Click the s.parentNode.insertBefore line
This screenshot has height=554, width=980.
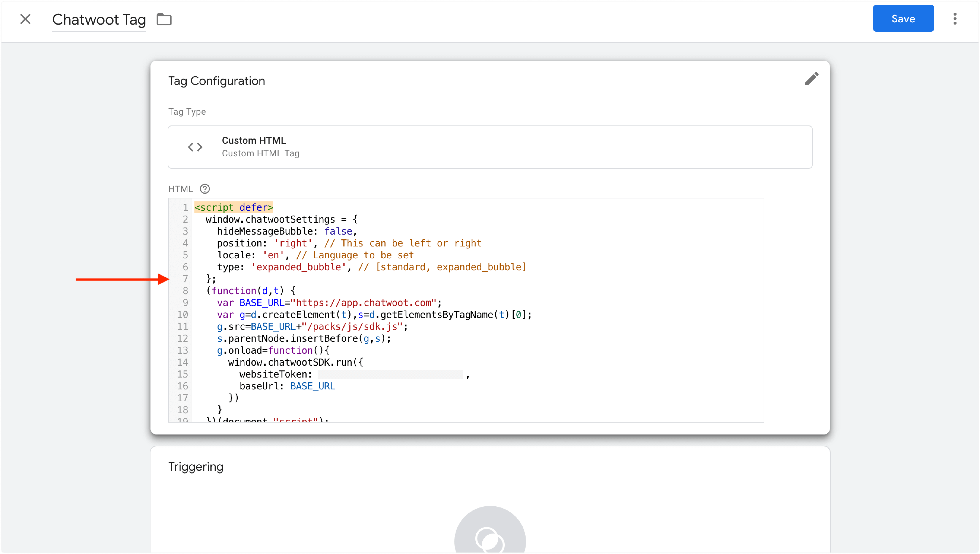pyautogui.click(x=304, y=338)
